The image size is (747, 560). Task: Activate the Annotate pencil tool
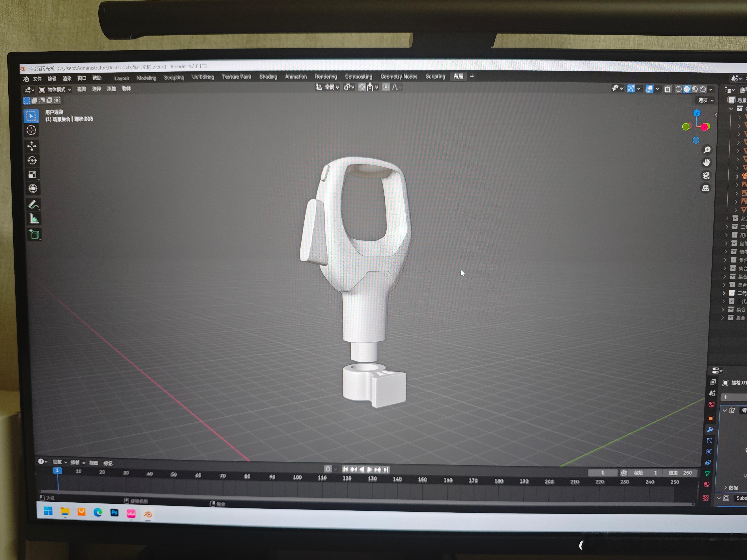pos(33,204)
